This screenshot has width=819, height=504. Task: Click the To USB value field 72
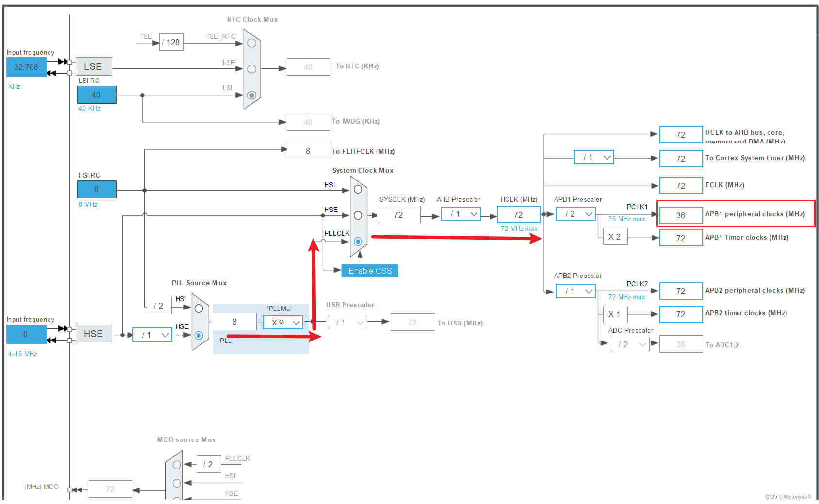412,322
